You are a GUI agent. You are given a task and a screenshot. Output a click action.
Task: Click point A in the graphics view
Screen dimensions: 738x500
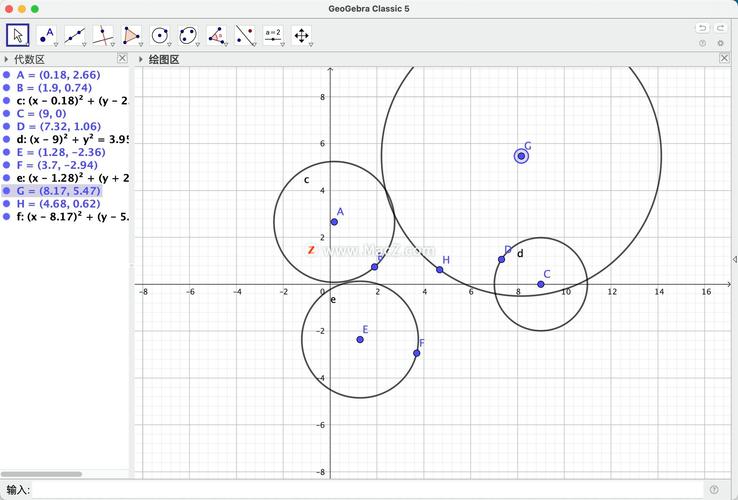(x=334, y=222)
